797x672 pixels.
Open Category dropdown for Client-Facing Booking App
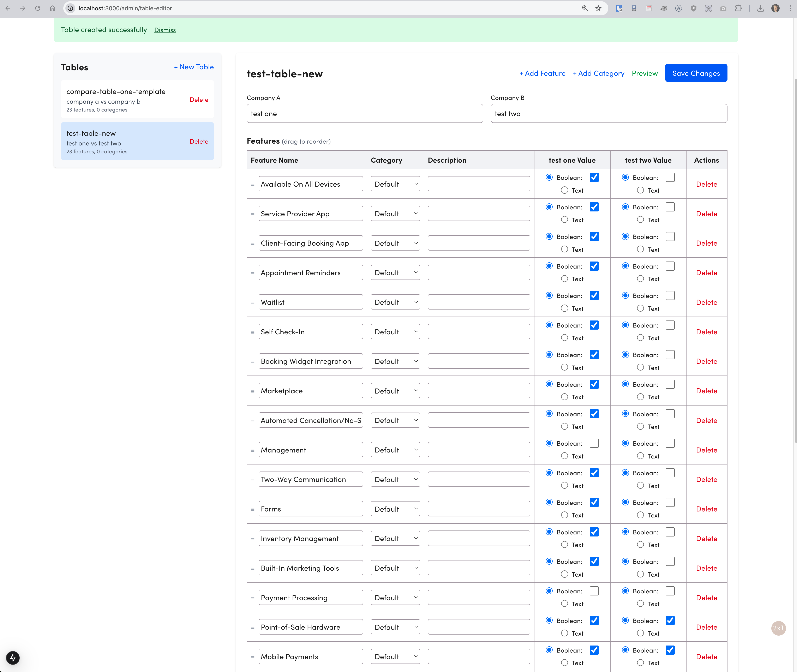click(x=395, y=243)
